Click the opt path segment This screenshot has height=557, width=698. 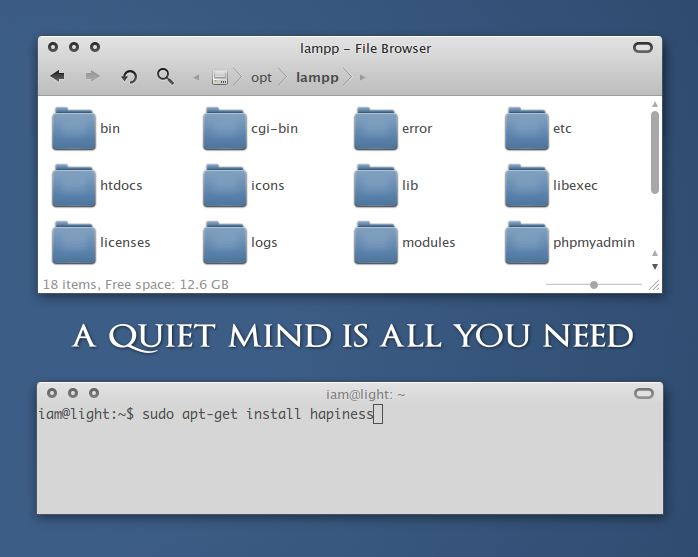(x=261, y=77)
